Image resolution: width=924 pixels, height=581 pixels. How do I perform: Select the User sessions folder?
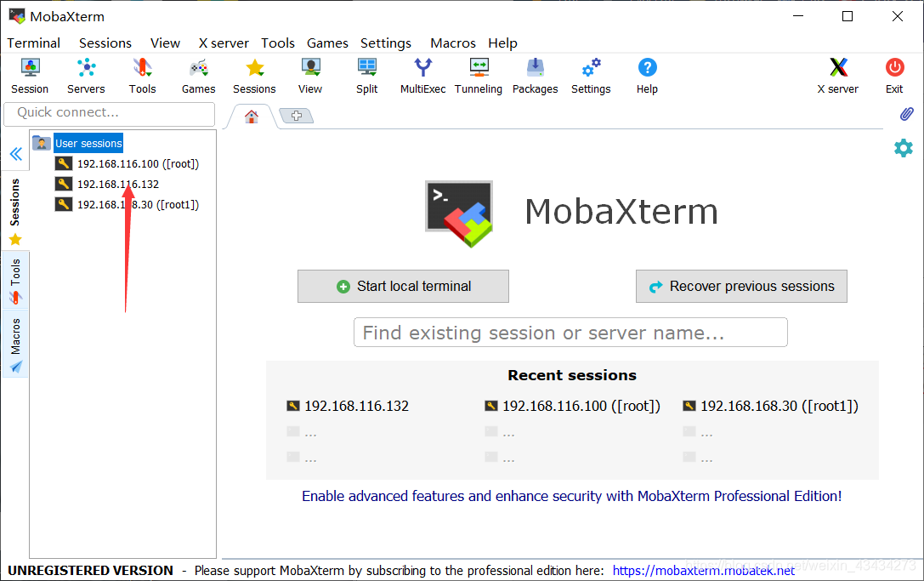[x=88, y=143]
